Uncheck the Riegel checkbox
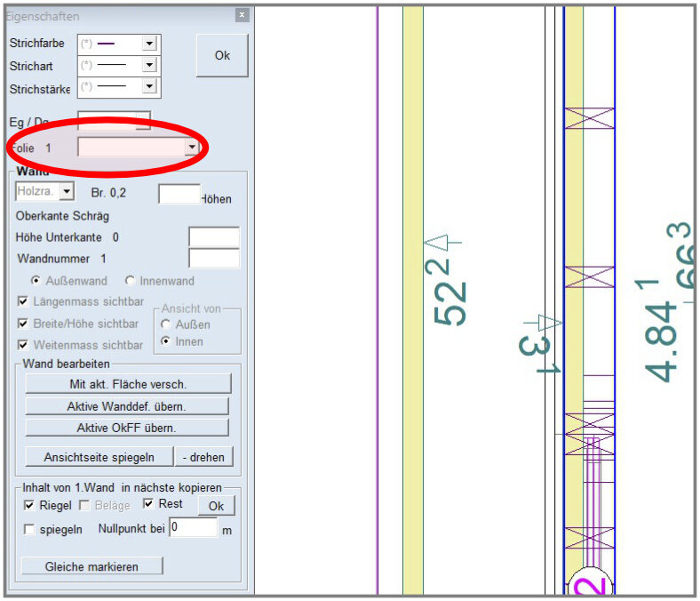 30,505
